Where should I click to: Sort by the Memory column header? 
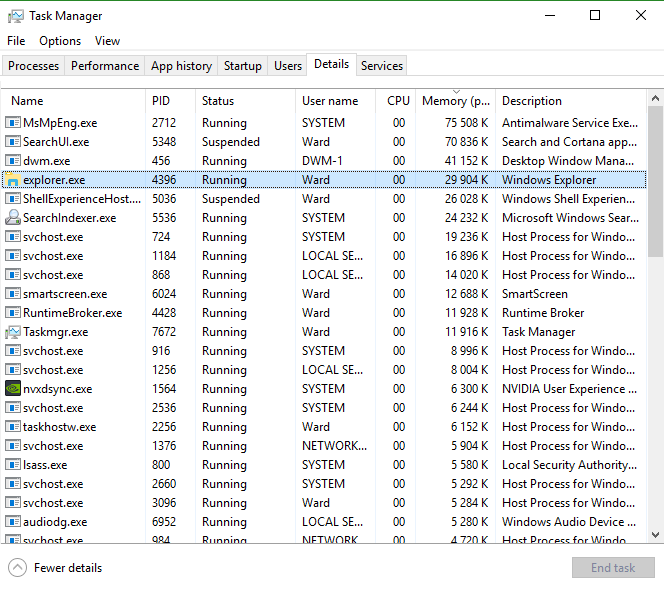click(456, 101)
